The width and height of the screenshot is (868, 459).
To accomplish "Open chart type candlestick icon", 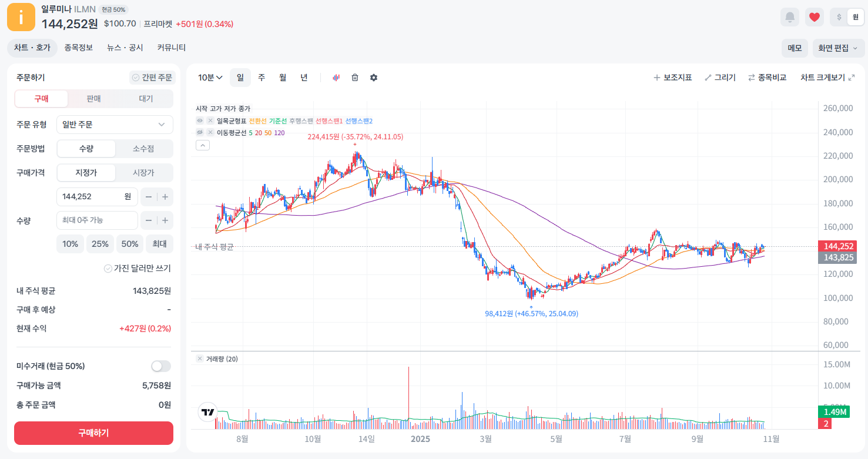I will (336, 78).
